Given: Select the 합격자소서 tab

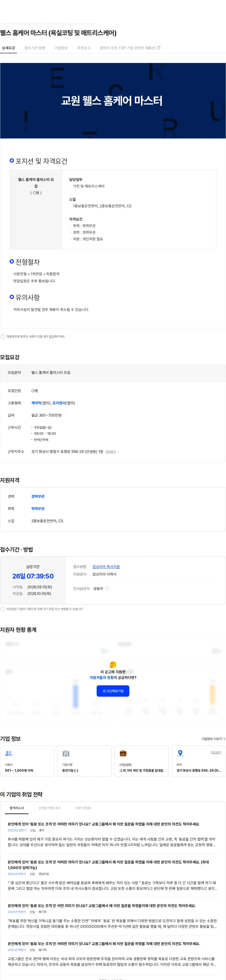Looking at the screenshot, I should coord(17,808).
